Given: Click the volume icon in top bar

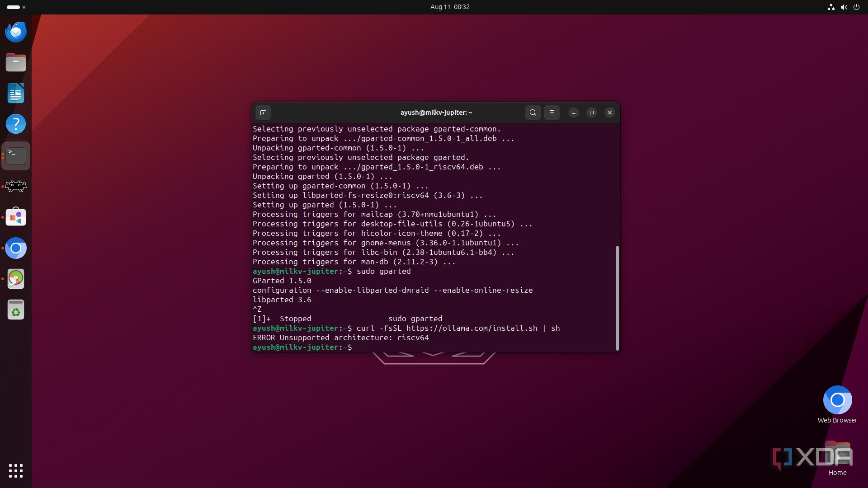Looking at the screenshot, I should [x=844, y=7].
